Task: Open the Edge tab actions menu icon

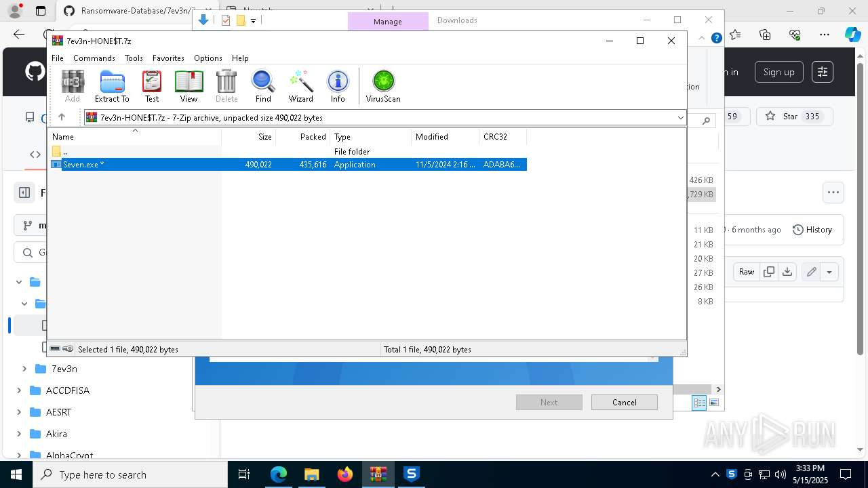Action: [x=41, y=11]
